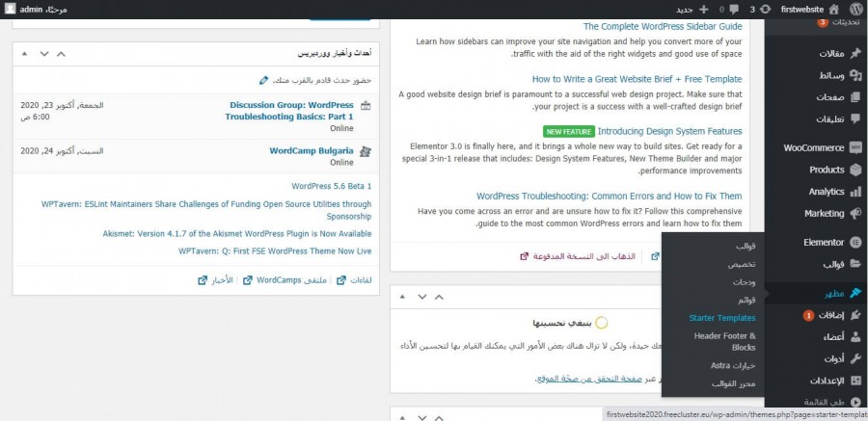Click the جديد new content button
This screenshot has height=421, width=868.
692,10
